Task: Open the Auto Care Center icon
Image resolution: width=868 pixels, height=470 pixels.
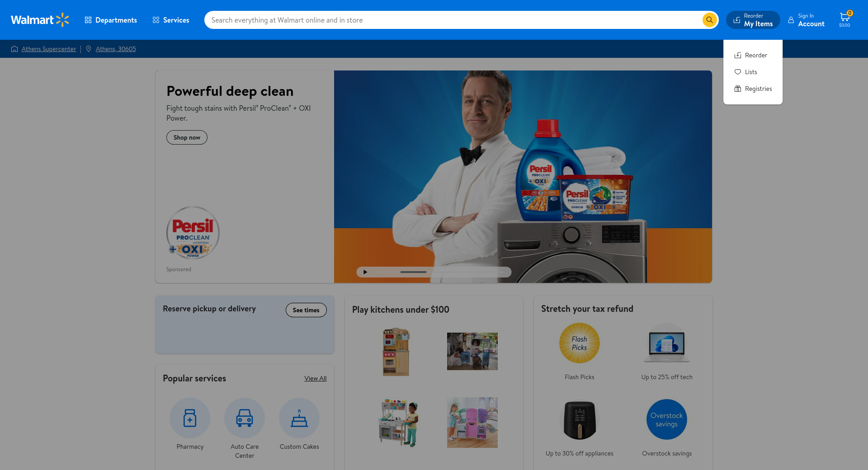Action: coord(245,418)
